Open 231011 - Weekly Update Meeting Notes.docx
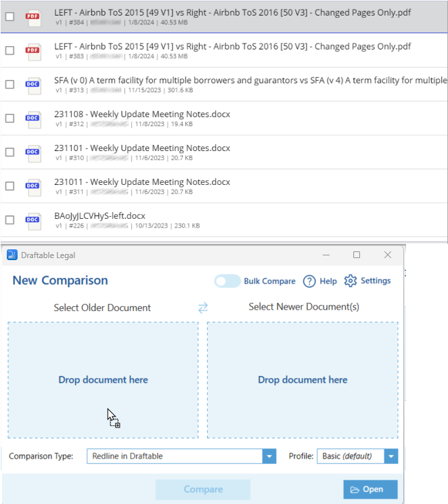This screenshot has height=504, width=448. pyautogui.click(x=142, y=182)
